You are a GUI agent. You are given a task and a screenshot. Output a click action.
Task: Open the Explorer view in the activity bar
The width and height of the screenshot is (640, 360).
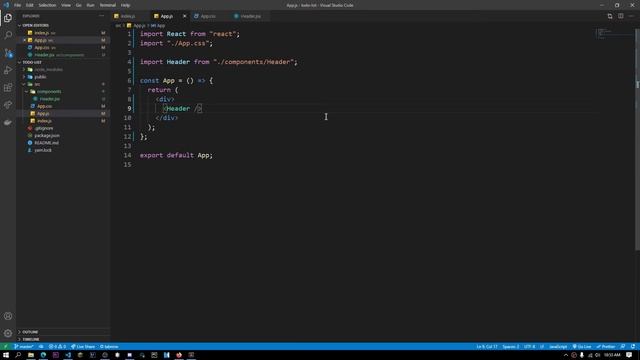click(x=8, y=18)
